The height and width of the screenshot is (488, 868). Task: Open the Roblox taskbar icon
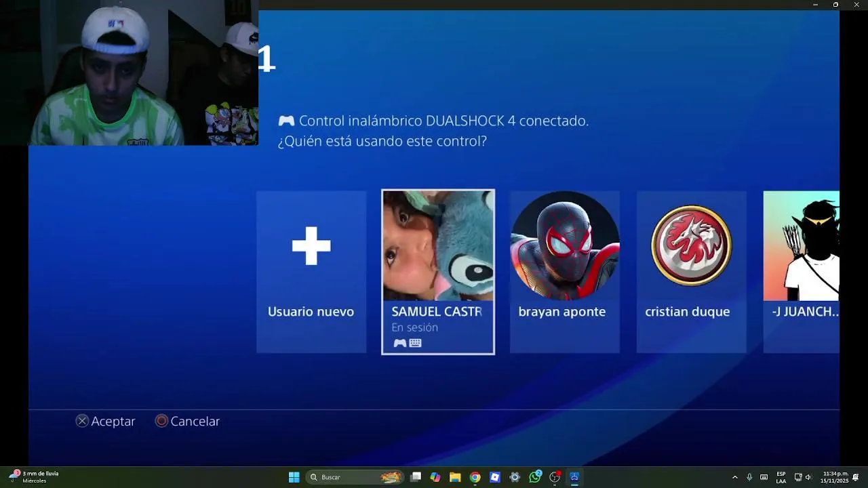(x=495, y=477)
